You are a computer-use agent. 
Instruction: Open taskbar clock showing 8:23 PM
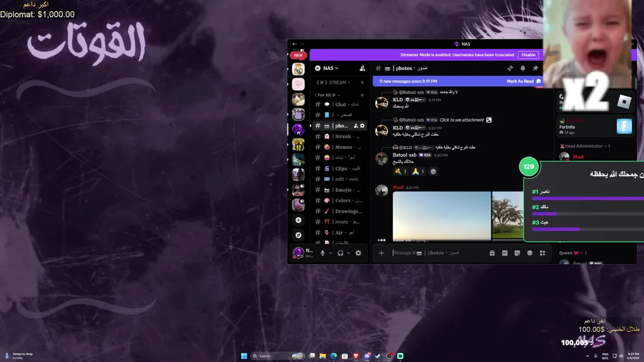pyautogui.click(x=633, y=356)
